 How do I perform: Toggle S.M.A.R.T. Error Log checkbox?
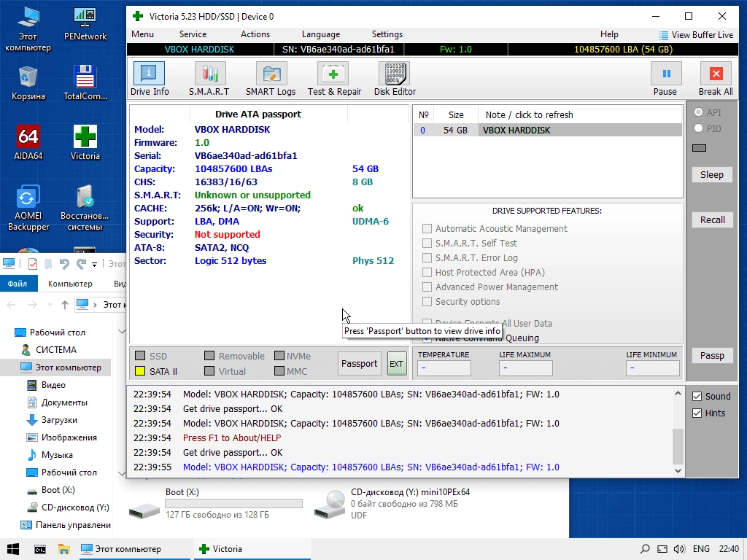427,257
